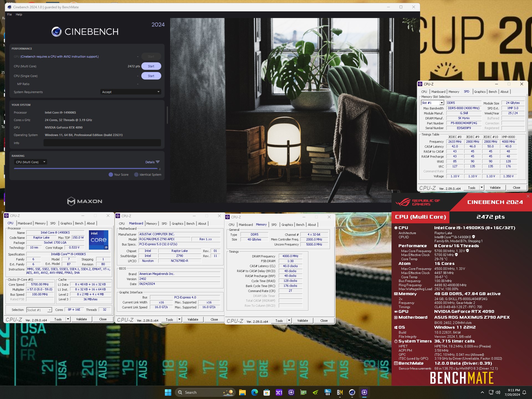This screenshot has height=399, width=532.
Task: Click the 5700.00 MHz Core Speed value
Action: (x=40, y=284)
